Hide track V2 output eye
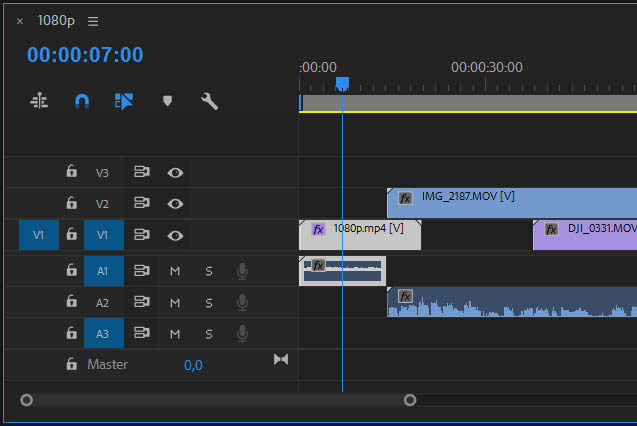Image resolution: width=637 pixels, height=426 pixels. pyautogui.click(x=175, y=203)
